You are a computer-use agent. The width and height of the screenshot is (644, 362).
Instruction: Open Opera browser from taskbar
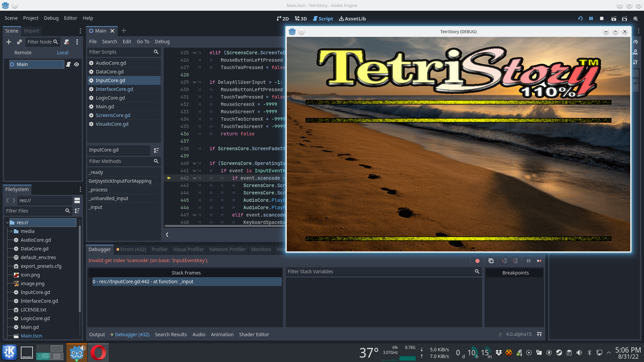[98, 353]
